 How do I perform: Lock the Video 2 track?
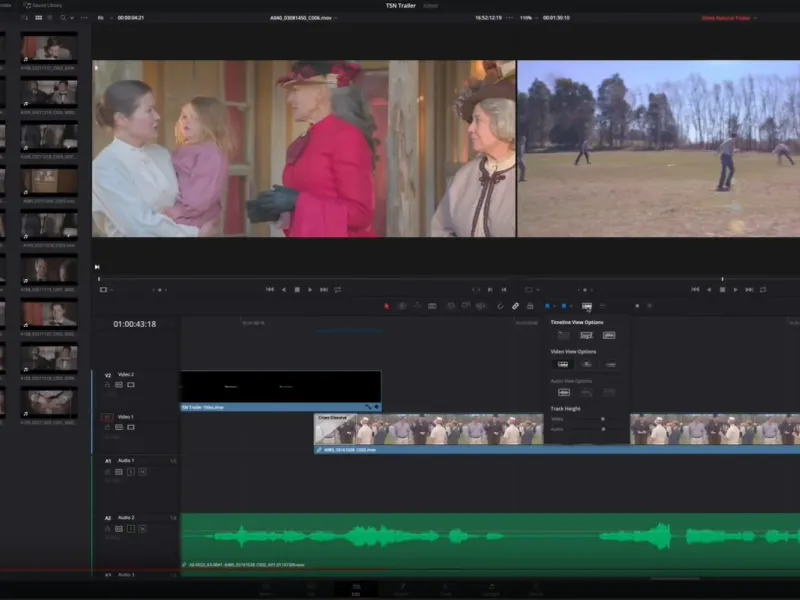[x=107, y=385]
